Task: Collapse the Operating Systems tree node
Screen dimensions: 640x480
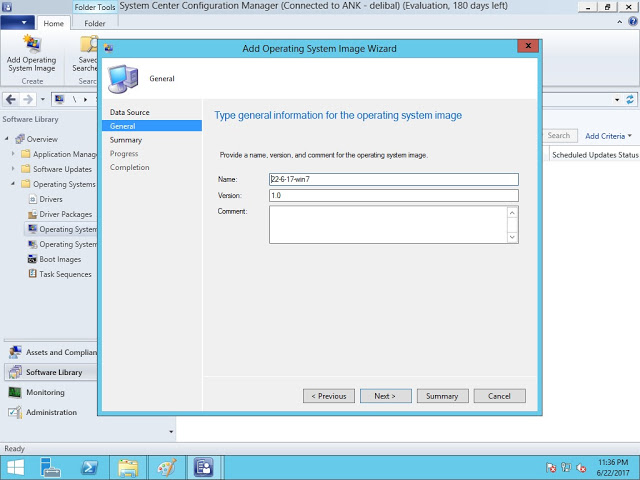Action: (x=13, y=184)
